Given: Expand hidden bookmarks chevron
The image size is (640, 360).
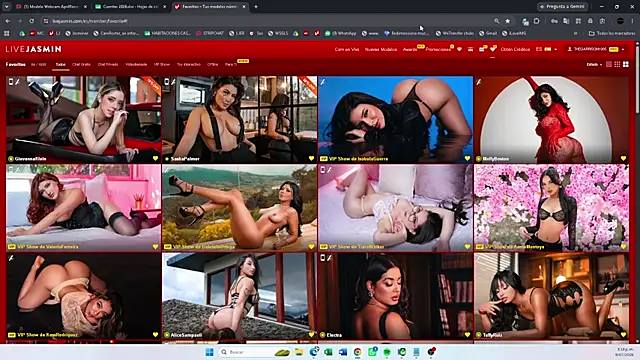Looking at the screenshot, I should pyautogui.click(x=576, y=33).
